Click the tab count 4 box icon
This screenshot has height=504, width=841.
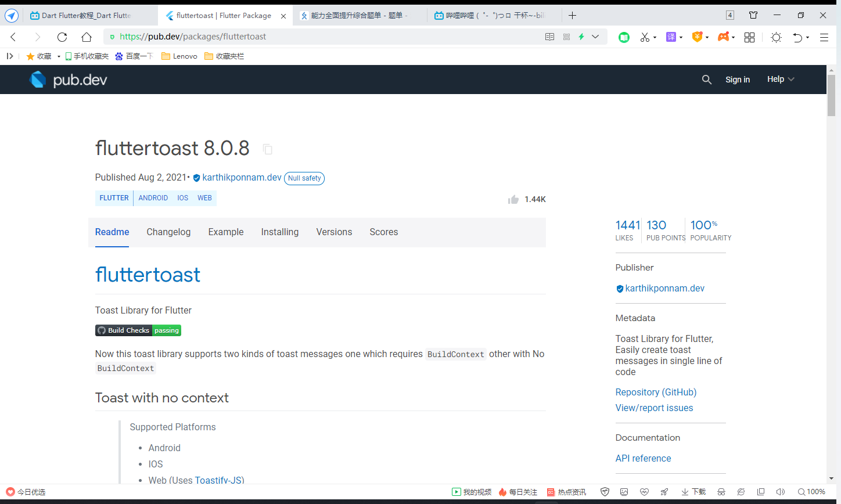coord(730,15)
